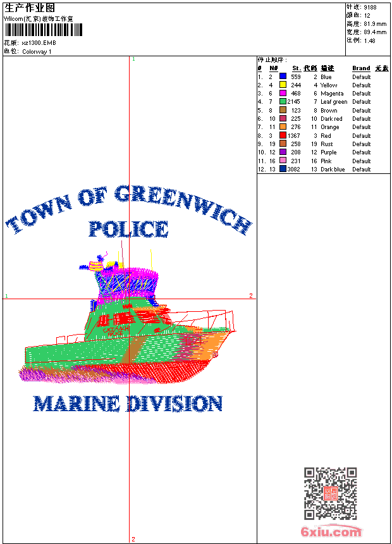The image size is (392, 544).
Task: Click stitch count '1367' in Red row
Action: coord(294,135)
